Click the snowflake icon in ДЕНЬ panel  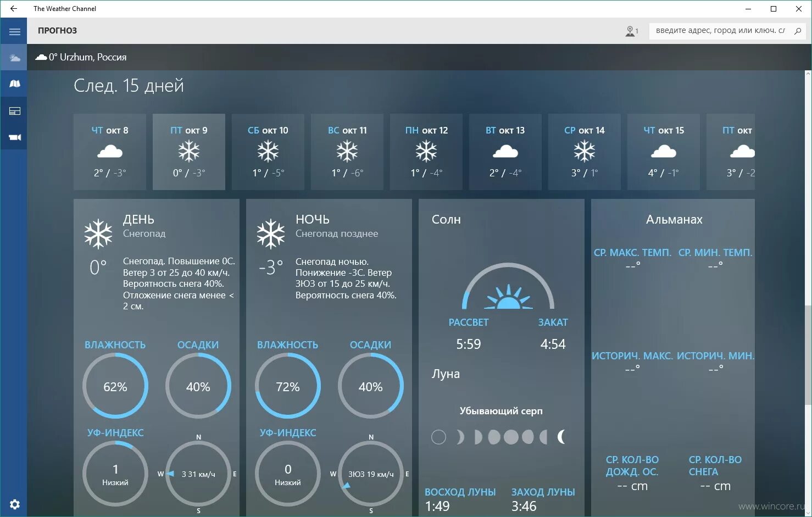pyautogui.click(x=98, y=234)
